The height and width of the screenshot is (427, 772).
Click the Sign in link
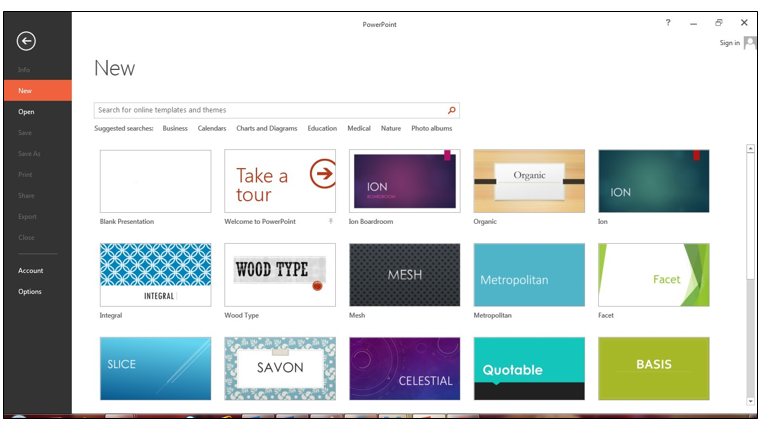729,43
